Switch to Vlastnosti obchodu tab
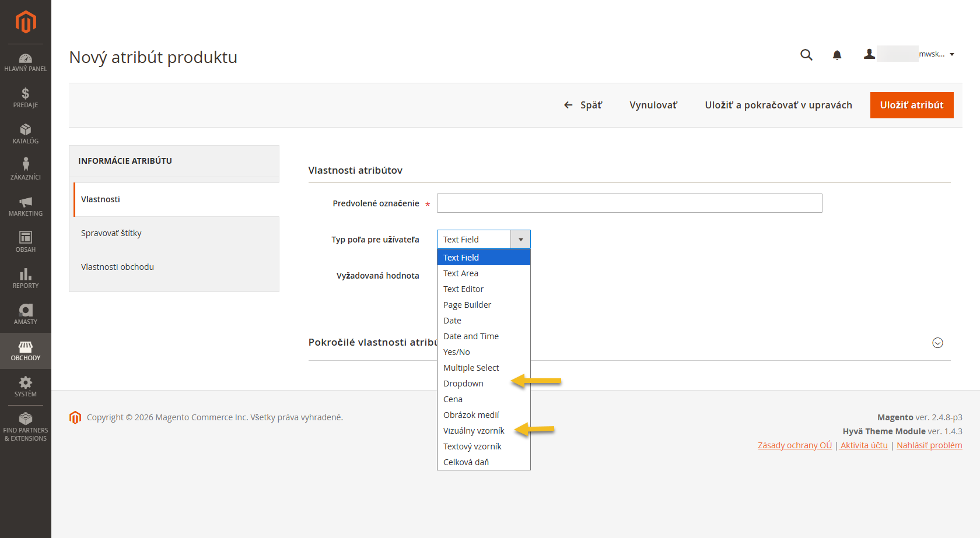 (x=117, y=267)
